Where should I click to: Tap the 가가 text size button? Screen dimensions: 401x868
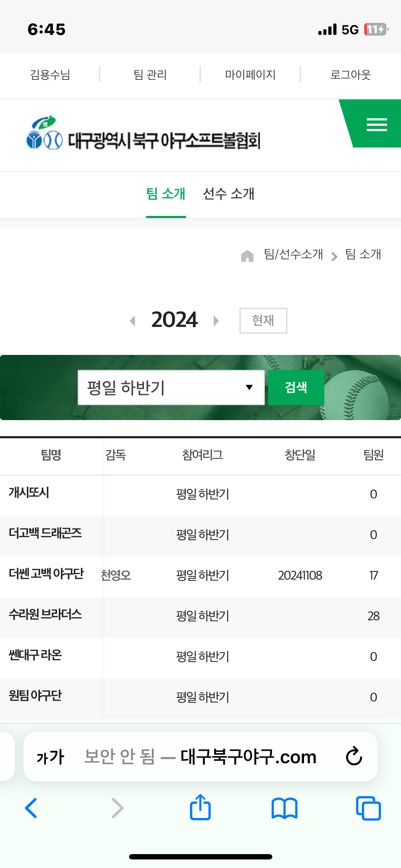50,757
